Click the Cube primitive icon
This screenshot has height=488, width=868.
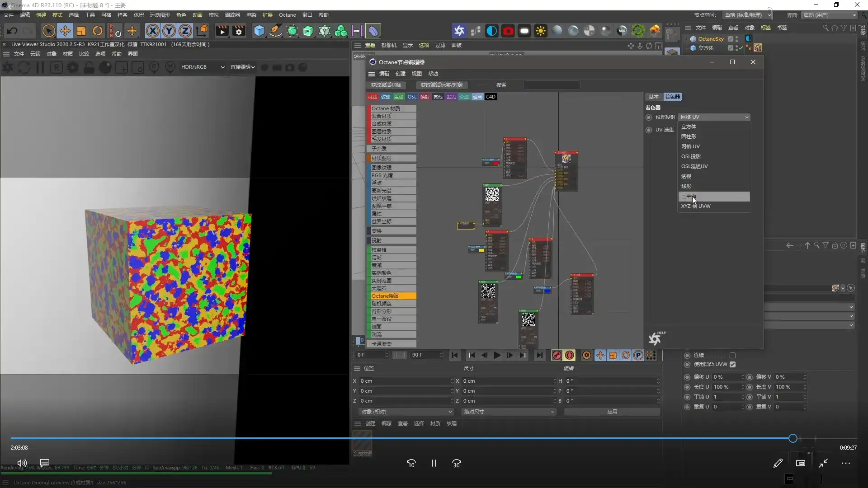[x=259, y=31]
